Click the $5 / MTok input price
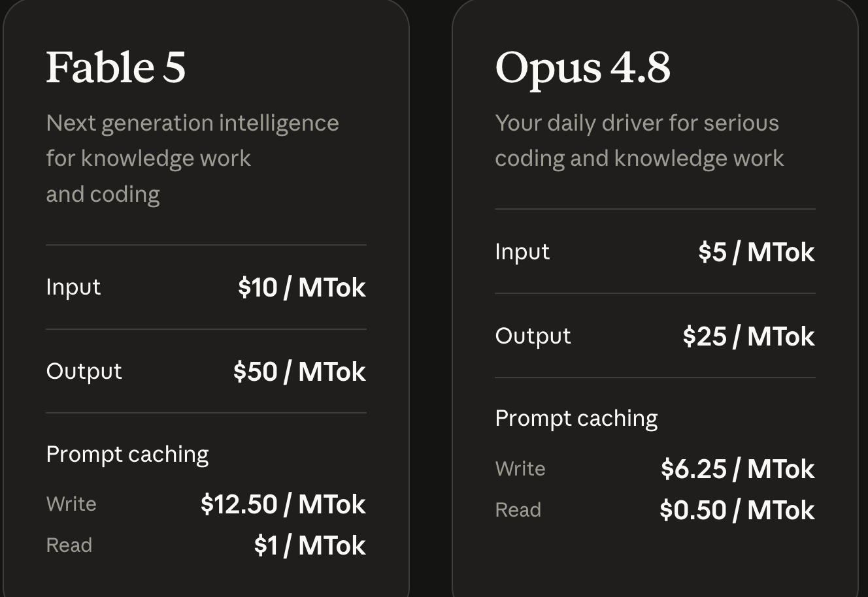The height and width of the screenshot is (597, 868). (756, 252)
